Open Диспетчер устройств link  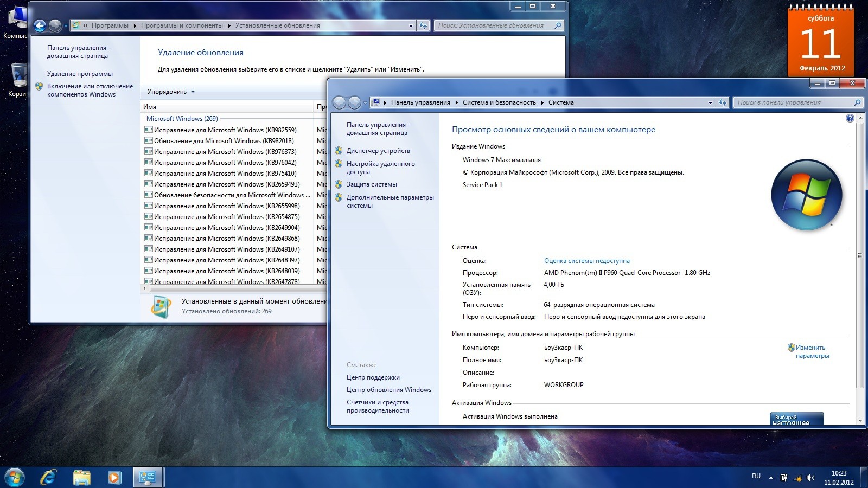click(x=378, y=151)
